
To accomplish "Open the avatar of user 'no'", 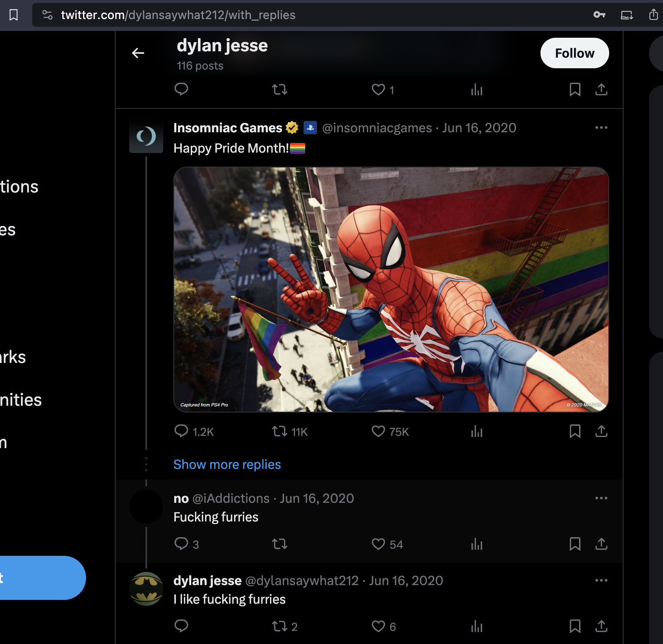I will (x=146, y=507).
